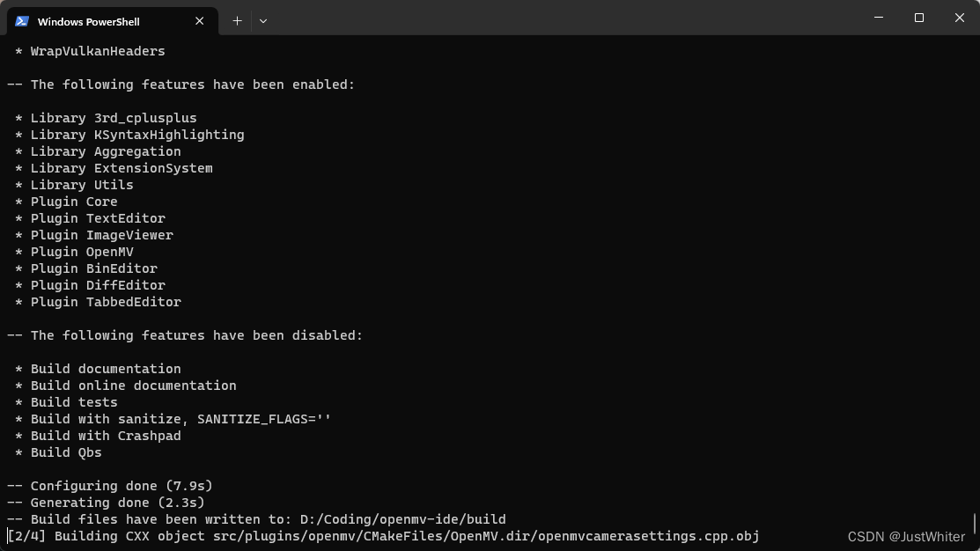This screenshot has height=551, width=980.
Task: Maximize the terminal window
Action: pos(918,18)
